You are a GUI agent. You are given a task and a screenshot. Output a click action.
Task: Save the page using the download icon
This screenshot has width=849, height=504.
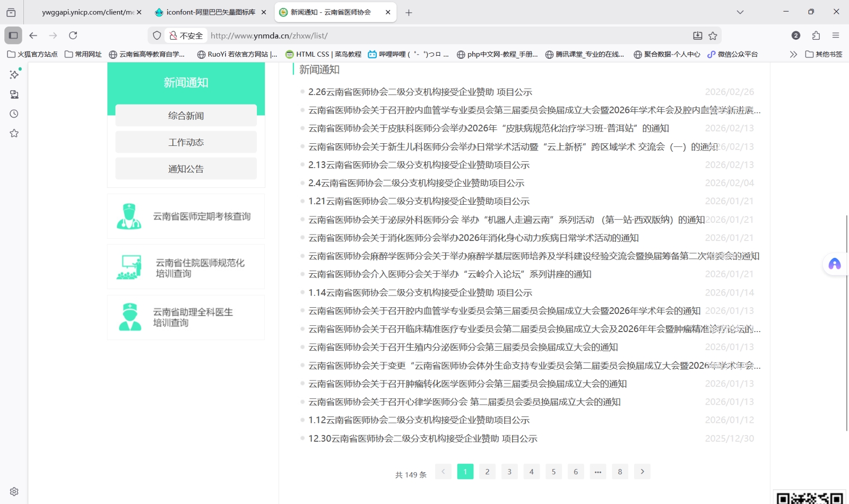pyautogui.click(x=698, y=36)
